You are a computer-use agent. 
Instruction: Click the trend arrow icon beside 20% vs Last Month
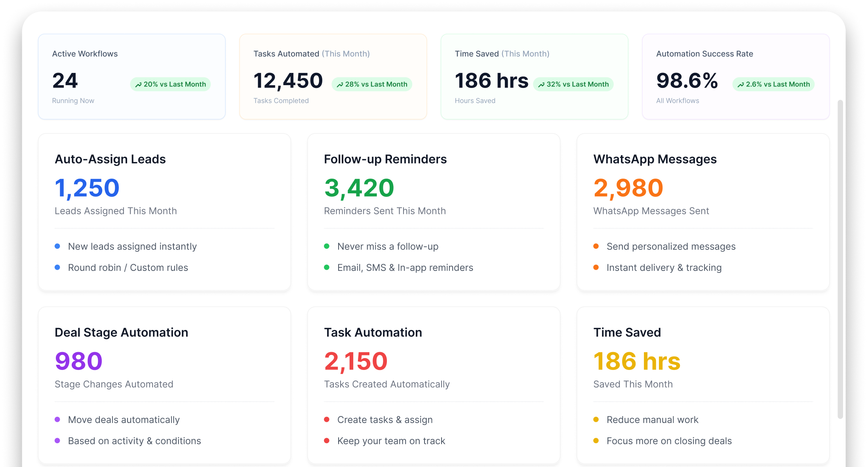pyautogui.click(x=138, y=85)
